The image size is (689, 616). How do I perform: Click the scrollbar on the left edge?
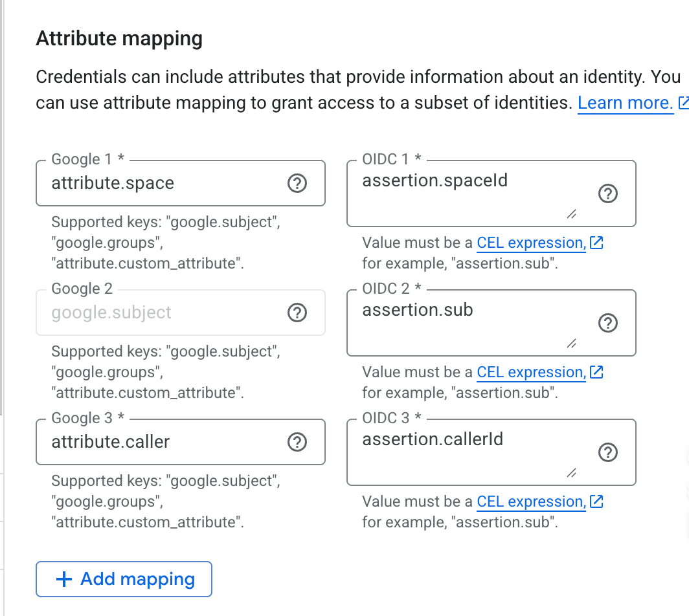click(3, 194)
